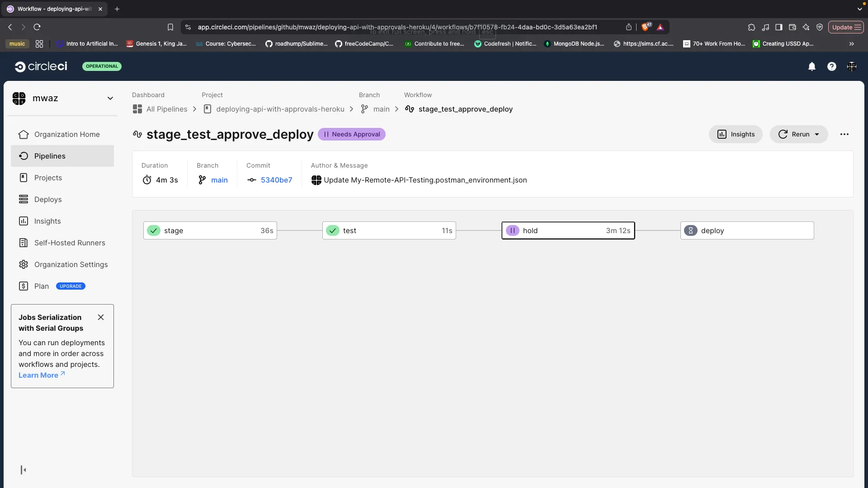The image size is (868, 488).
Task: Open the tab search dropdown arrow
Action: click(859, 9)
